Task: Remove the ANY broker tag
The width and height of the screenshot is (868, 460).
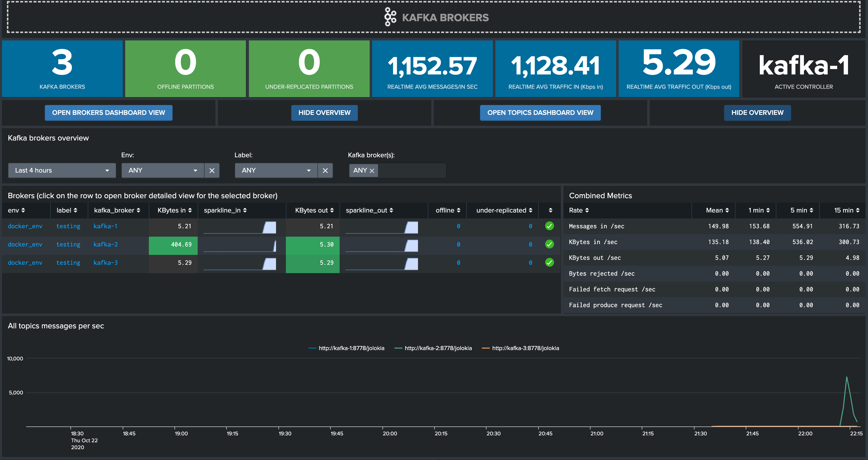Action: click(372, 171)
